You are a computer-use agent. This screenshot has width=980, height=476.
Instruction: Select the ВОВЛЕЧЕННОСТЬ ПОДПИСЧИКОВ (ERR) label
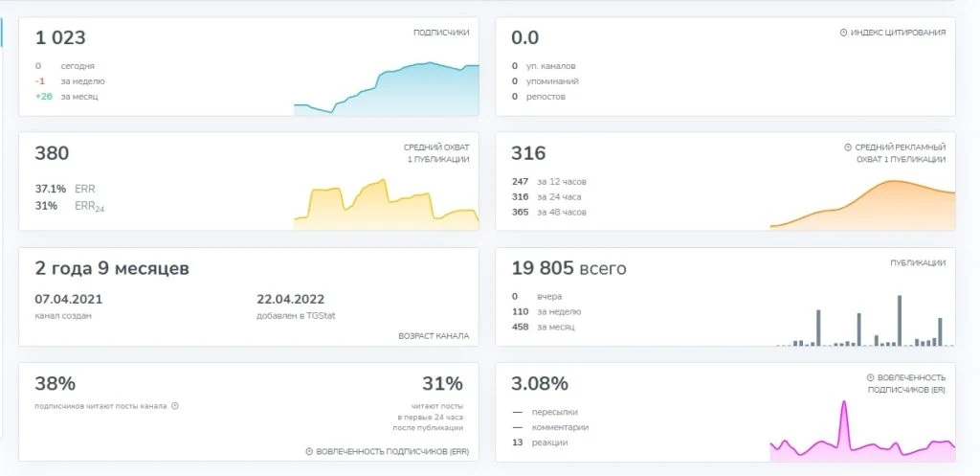(x=392, y=452)
